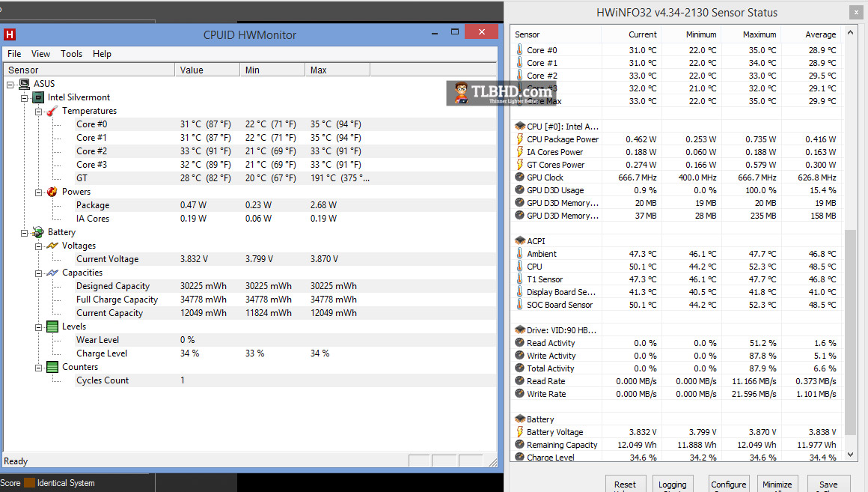Click the Save button in HWiNFO
Viewport: 868px width, 492px height.
point(828,484)
